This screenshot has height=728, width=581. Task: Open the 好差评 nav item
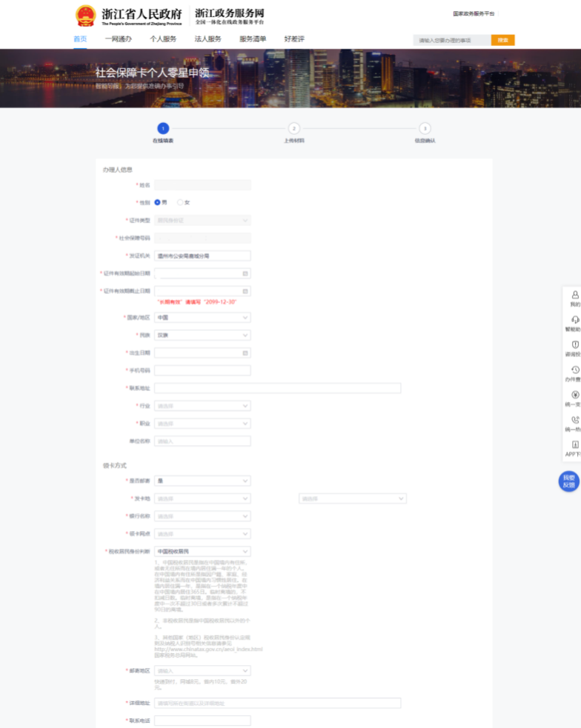[294, 39]
